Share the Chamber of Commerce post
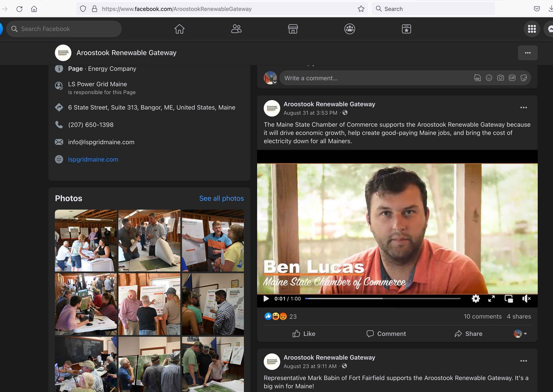The width and height of the screenshot is (553, 392). pos(469,334)
